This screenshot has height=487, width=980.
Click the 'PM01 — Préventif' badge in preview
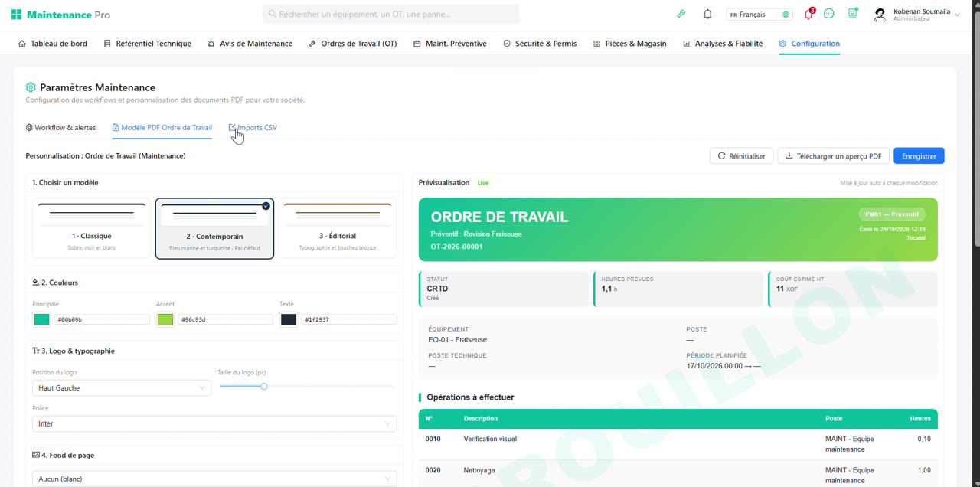tap(892, 214)
